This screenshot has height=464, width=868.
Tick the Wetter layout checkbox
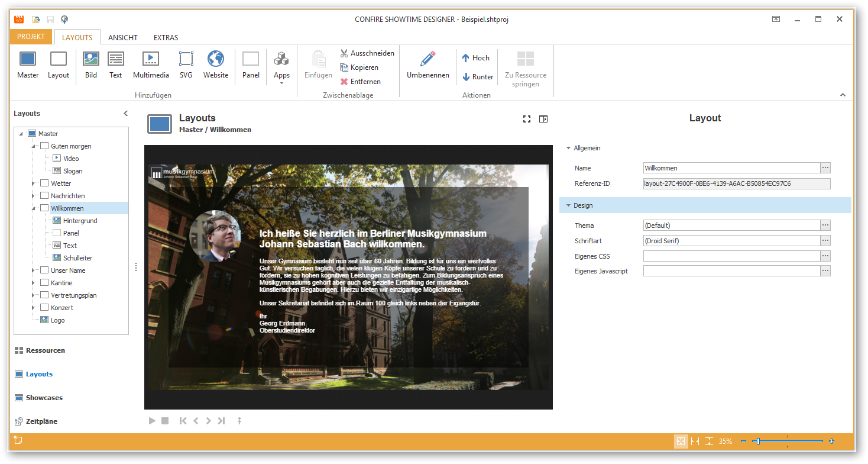[44, 183]
